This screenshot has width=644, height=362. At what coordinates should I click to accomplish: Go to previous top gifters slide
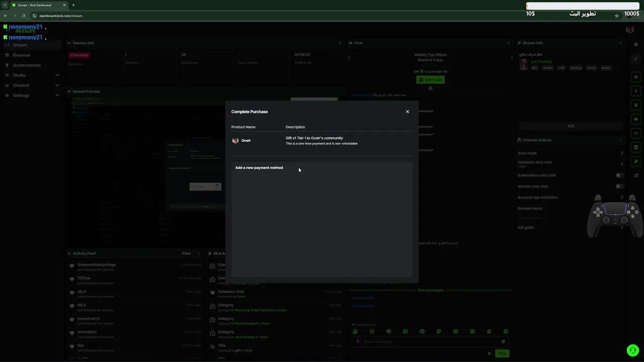click(349, 57)
